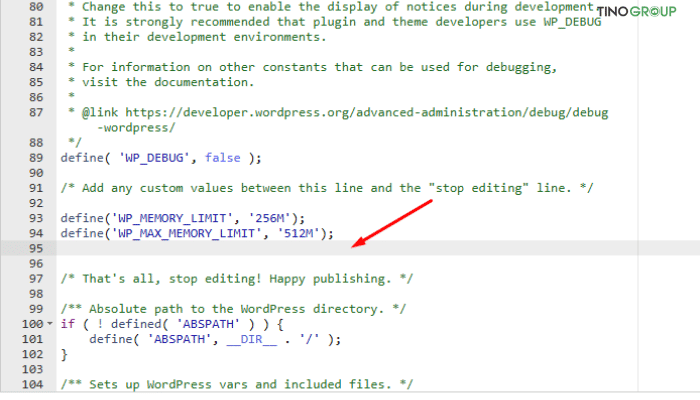This screenshot has height=400, width=700.
Task: Click the developer.wordpress.org URL on line 87
Action: tap(366, 112)
